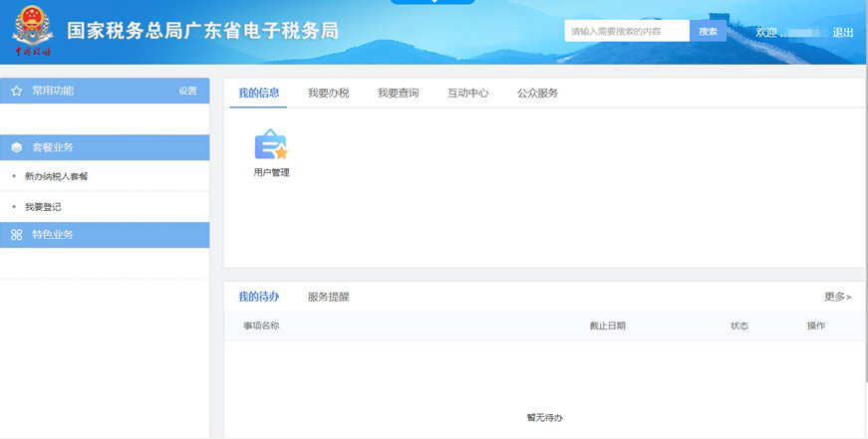Go to the 公众服务 tab
The image size is (868, 439).
coord(537,93)
